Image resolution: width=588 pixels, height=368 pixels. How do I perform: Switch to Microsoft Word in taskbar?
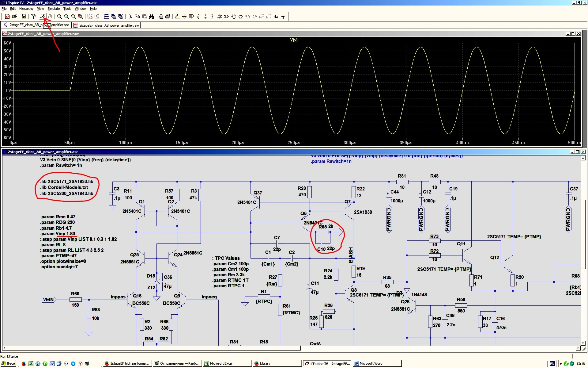click(376, 363)
